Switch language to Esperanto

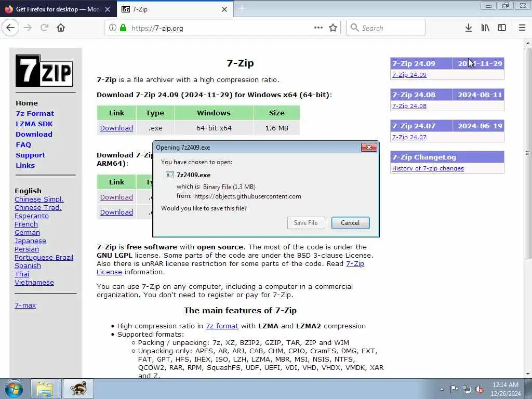coord(32,216)
